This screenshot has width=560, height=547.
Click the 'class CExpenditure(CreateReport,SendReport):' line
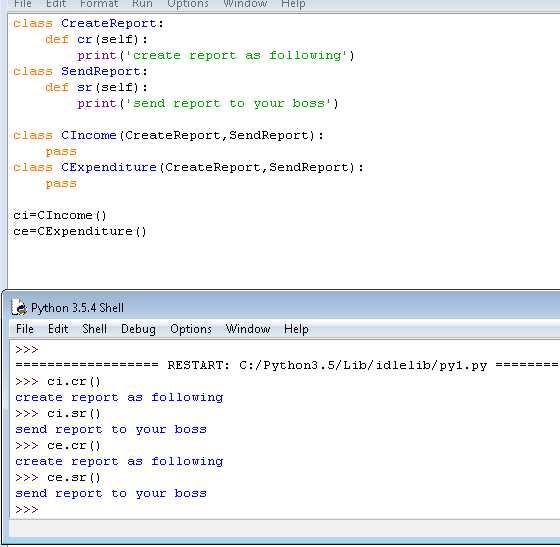(x=188, y=167)
